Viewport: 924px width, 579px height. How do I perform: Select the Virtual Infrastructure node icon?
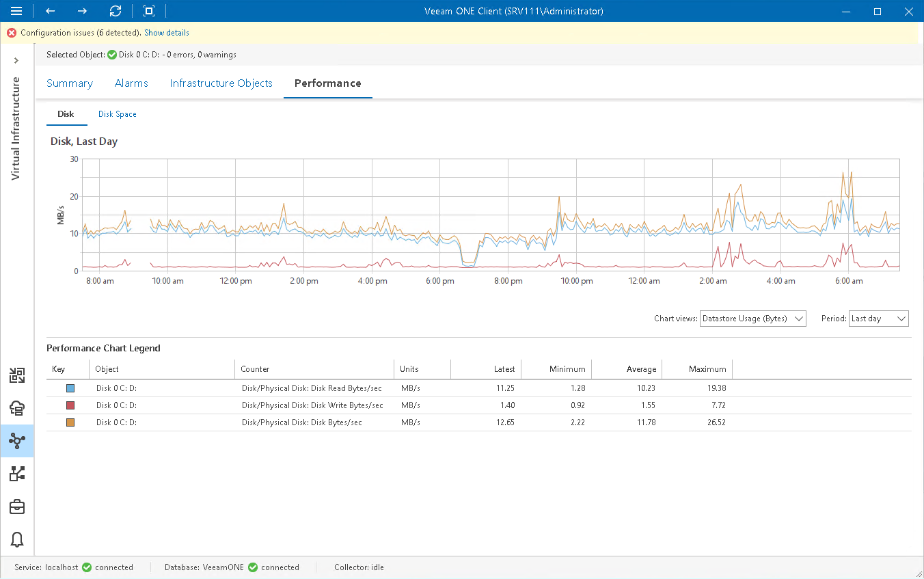coord(17,441)
